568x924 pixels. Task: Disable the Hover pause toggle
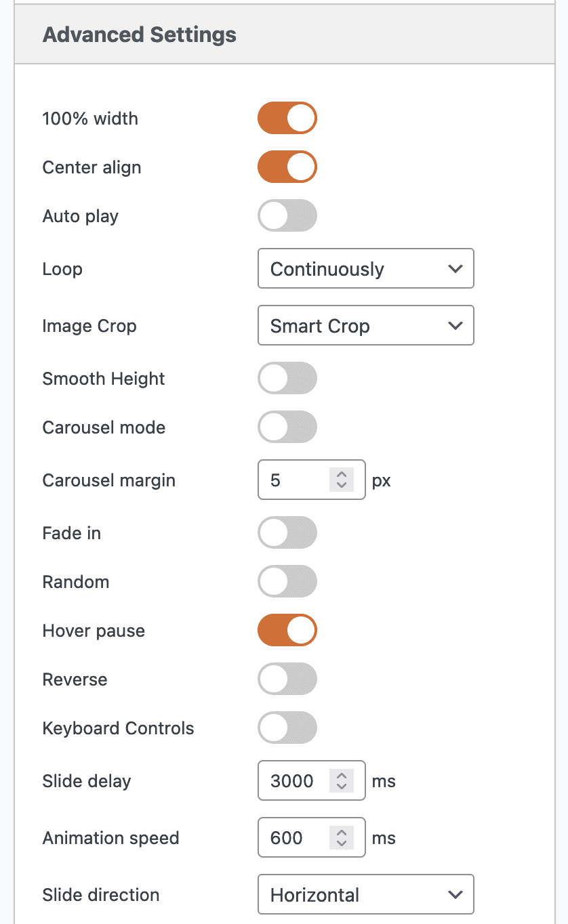pos(287,631)
